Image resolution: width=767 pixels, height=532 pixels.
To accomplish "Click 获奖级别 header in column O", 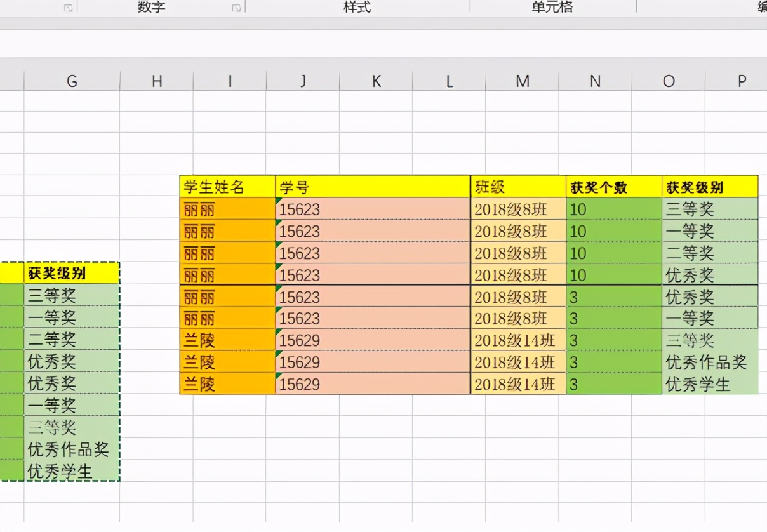I will point(710,187).
